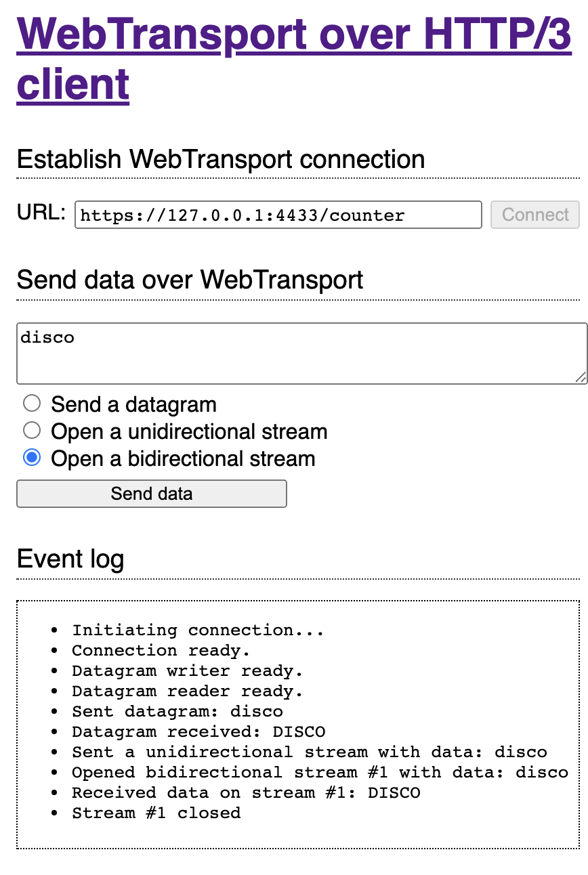This screenshot has width=588, height=875.
Task: Click the disabled Connect button
Action: (534, 215)
